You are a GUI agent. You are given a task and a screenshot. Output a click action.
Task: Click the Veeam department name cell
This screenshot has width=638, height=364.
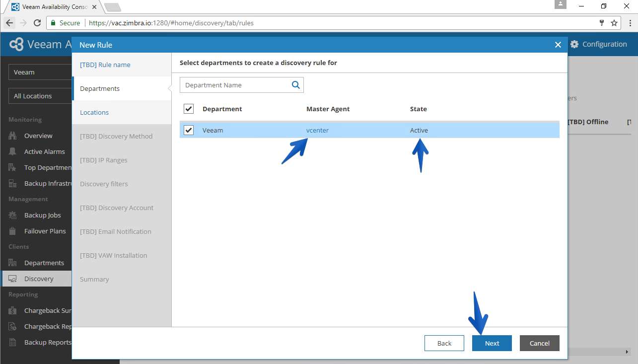tap(213, 130)
